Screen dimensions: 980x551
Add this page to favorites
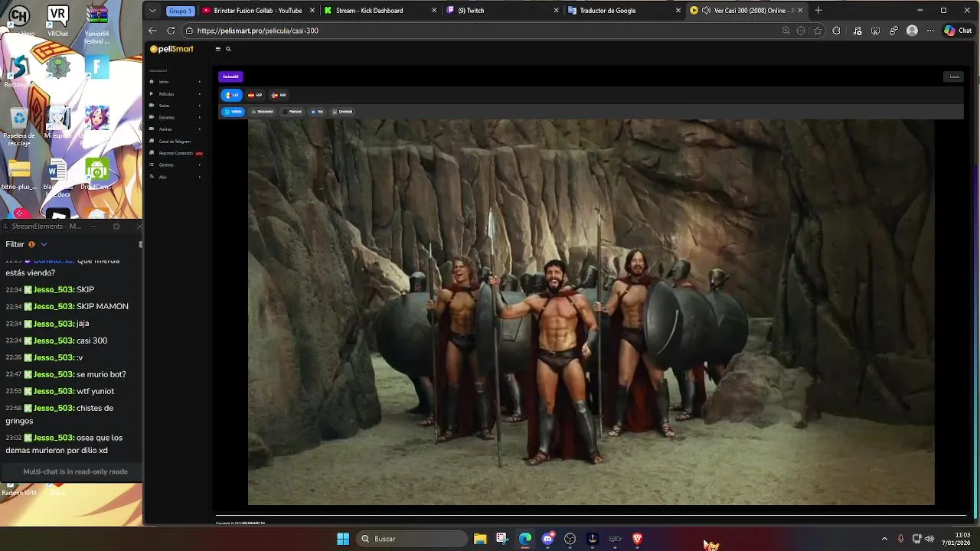(x=818, y=31)
